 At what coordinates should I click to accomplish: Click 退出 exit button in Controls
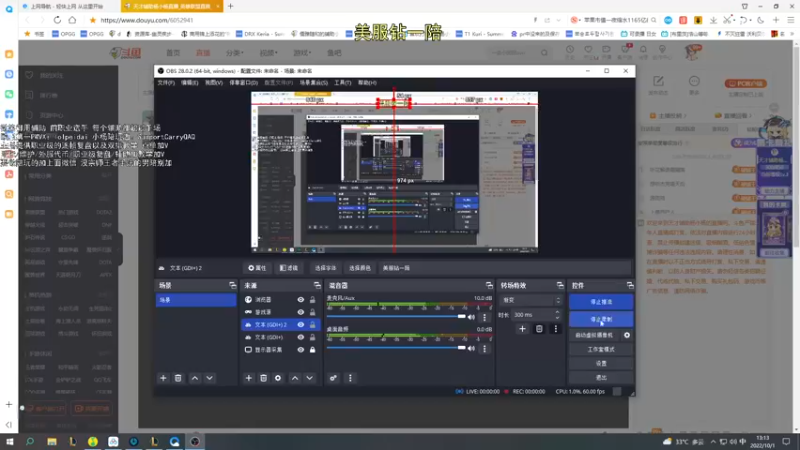point(601,378)
